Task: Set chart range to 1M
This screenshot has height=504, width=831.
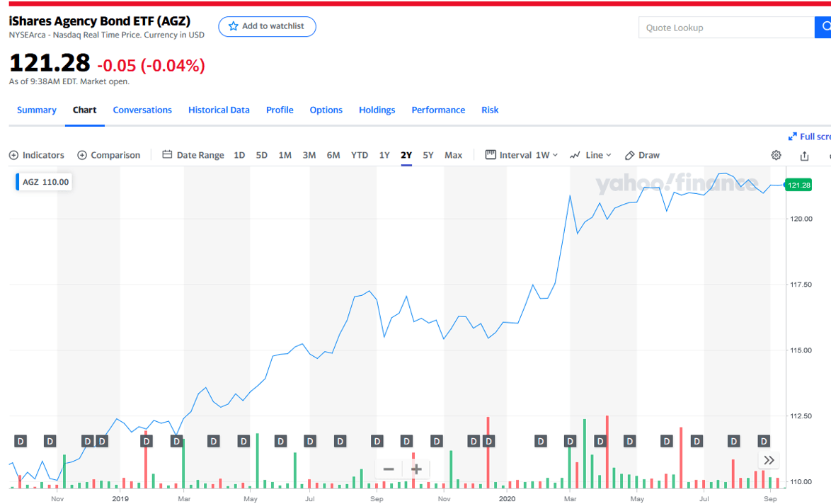Action: 285,155
